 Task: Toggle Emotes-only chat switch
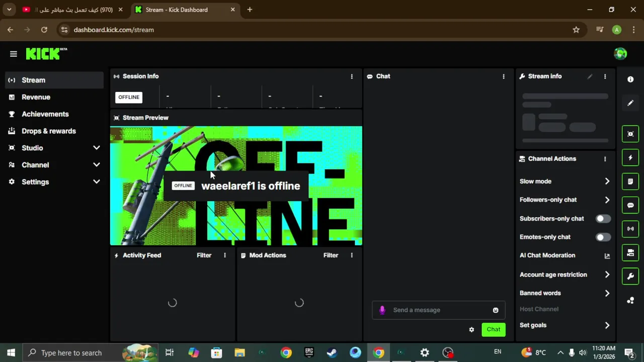603,237
